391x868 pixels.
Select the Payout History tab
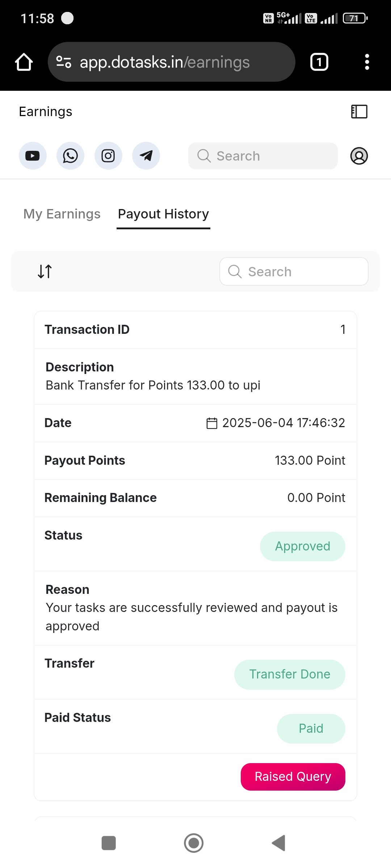pos(163,214)
